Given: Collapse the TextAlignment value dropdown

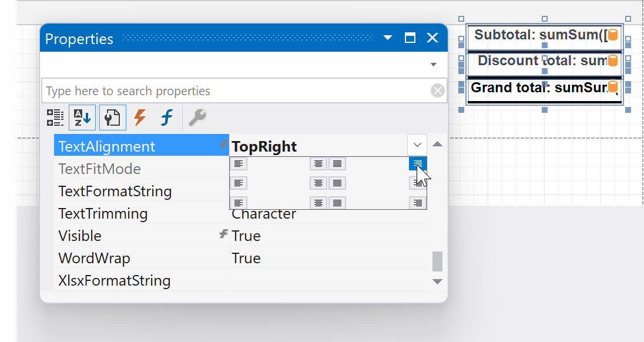Looking at the screenshot, I should pyautogui.click(x=417, y=145).
